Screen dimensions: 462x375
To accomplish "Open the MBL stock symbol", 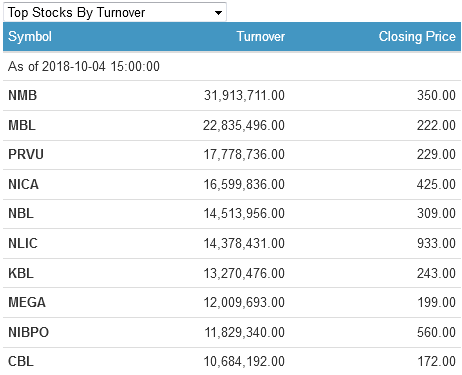I will (x=22, y=125).
